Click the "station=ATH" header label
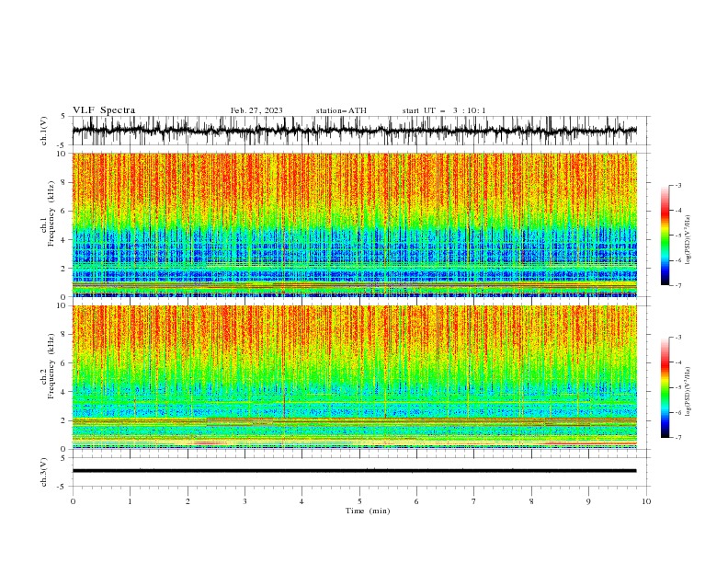Image resolution: width=728 pixels, height=563 pixels. 341,110
